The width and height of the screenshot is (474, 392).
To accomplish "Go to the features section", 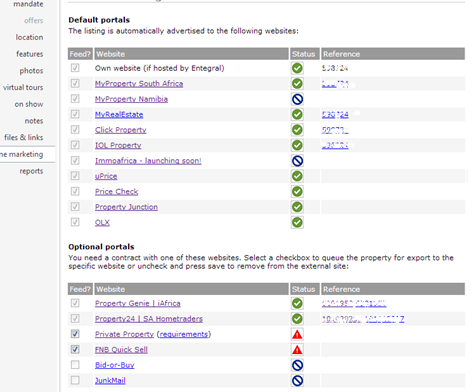I will 30,54.
